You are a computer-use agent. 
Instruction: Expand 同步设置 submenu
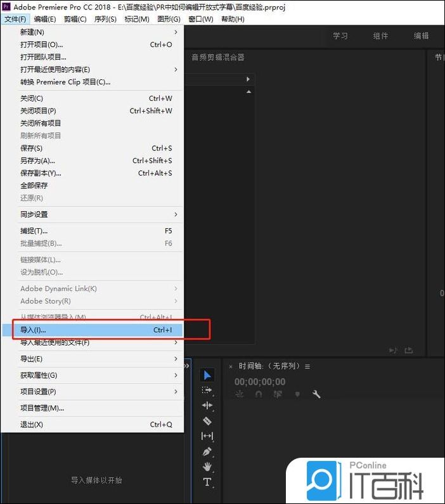(x=92, y=214)
